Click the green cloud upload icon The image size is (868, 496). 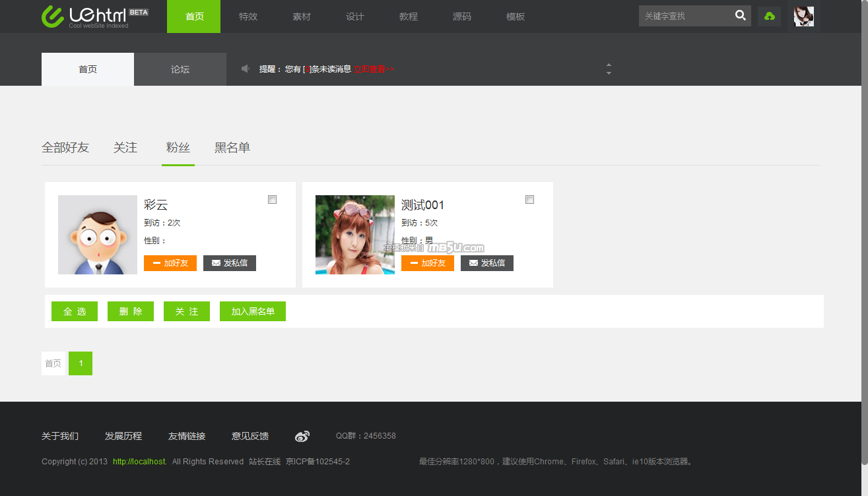pyautogui.click(x=769, y=16)
